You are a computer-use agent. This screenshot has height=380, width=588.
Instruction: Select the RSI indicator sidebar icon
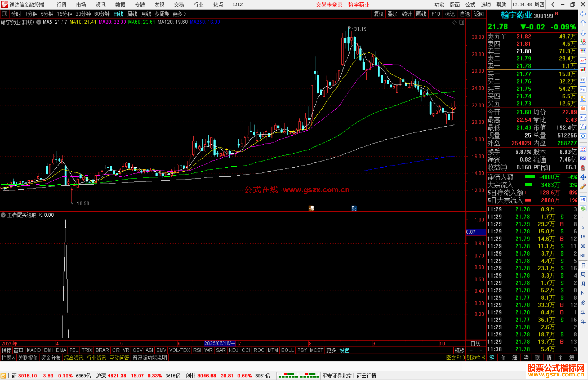[x=583, y=158]
